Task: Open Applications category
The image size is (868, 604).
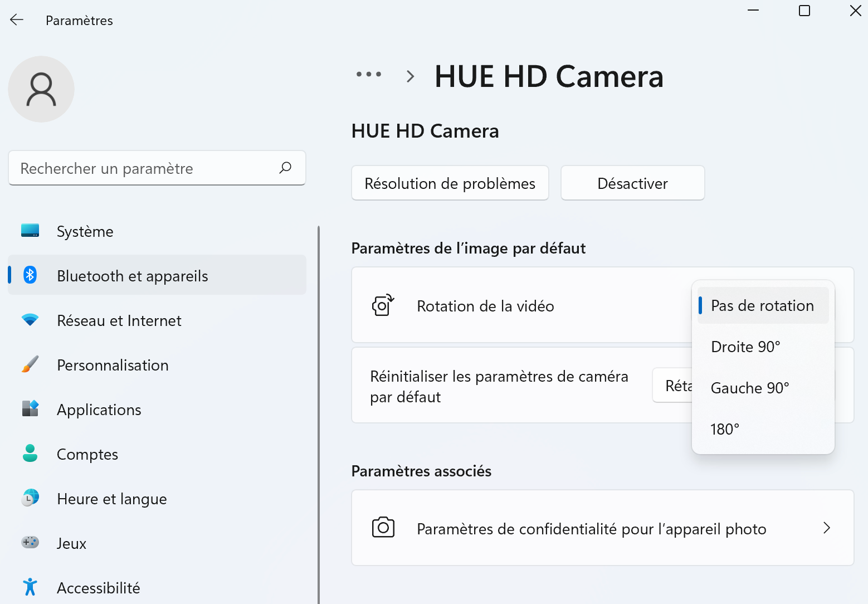Action: point(157,409)
